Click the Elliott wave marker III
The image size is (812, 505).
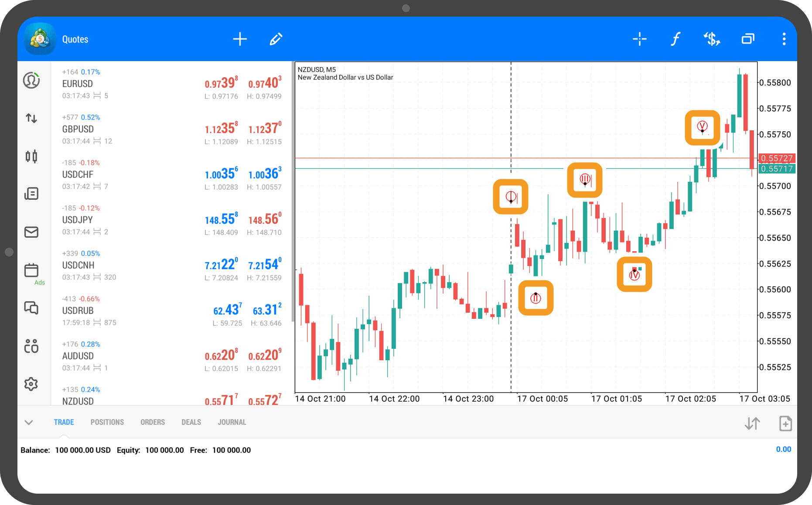[x=585, y=179]
